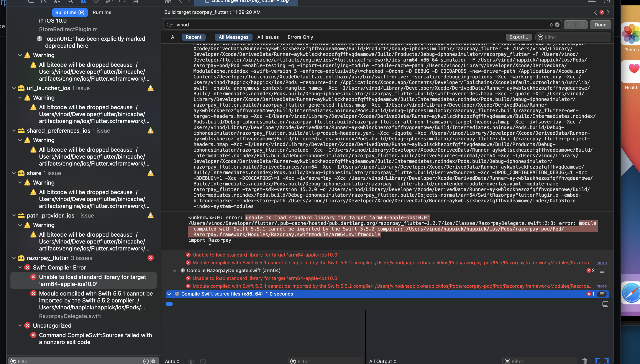Click StoreRedirectPlugin.m file reference
The height and width of the screenshot is (364, 640).
pos(68,29)
